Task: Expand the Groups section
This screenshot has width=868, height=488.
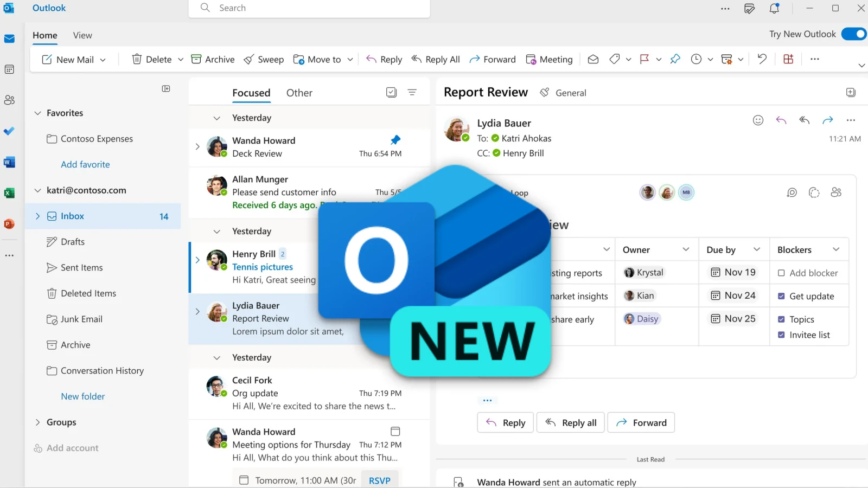Action: tap(37, 422)
